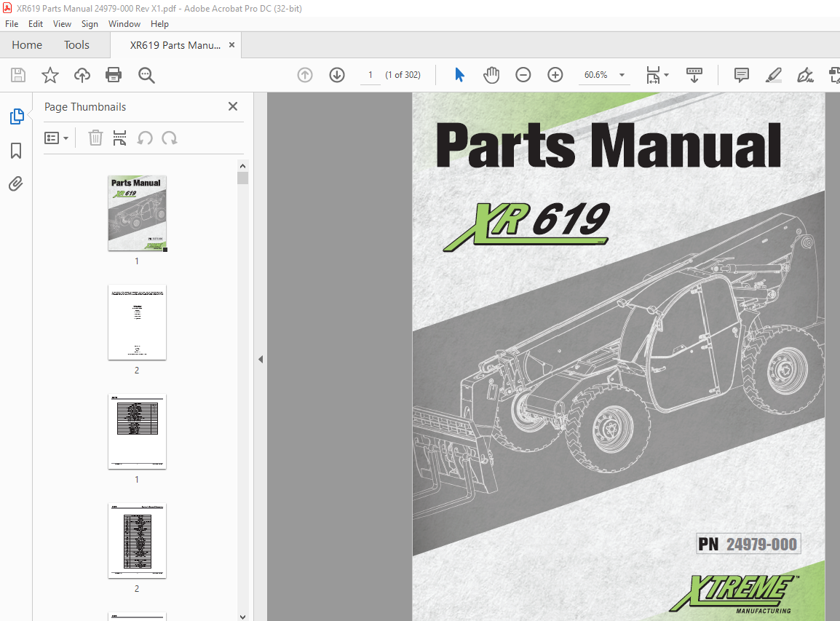Zoom in with the plus icon
840x621 pixels.
click(555, 75)
